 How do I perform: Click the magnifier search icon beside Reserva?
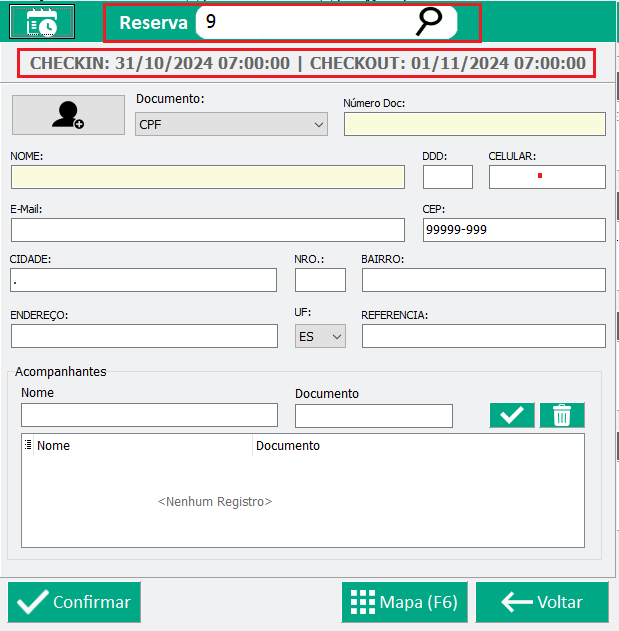tap(429, 22)
